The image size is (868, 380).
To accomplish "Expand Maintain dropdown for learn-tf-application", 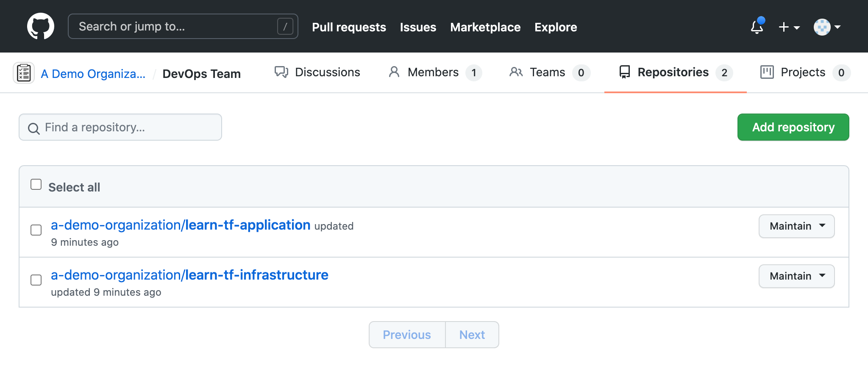I will click(796, 226).
